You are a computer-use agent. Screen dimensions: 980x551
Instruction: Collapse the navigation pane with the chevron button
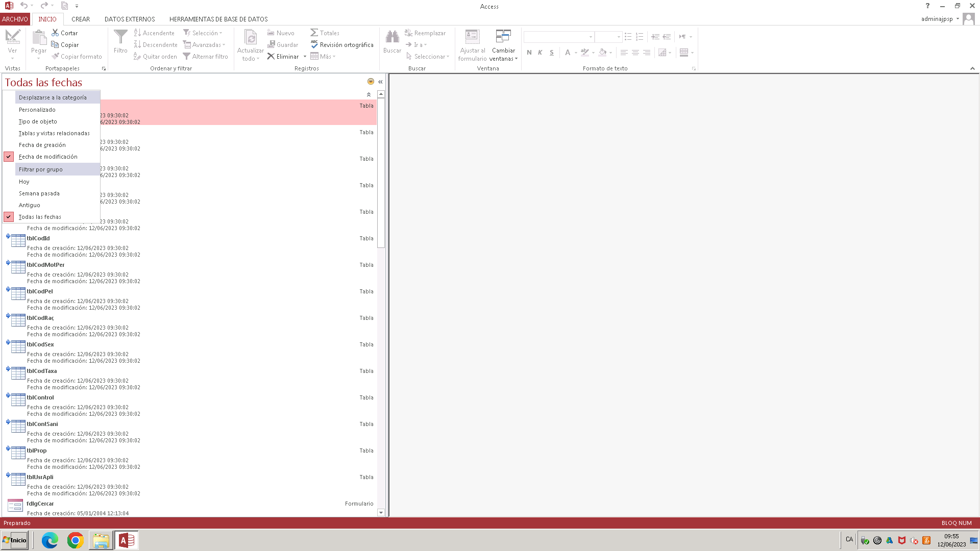pos(380,82)
